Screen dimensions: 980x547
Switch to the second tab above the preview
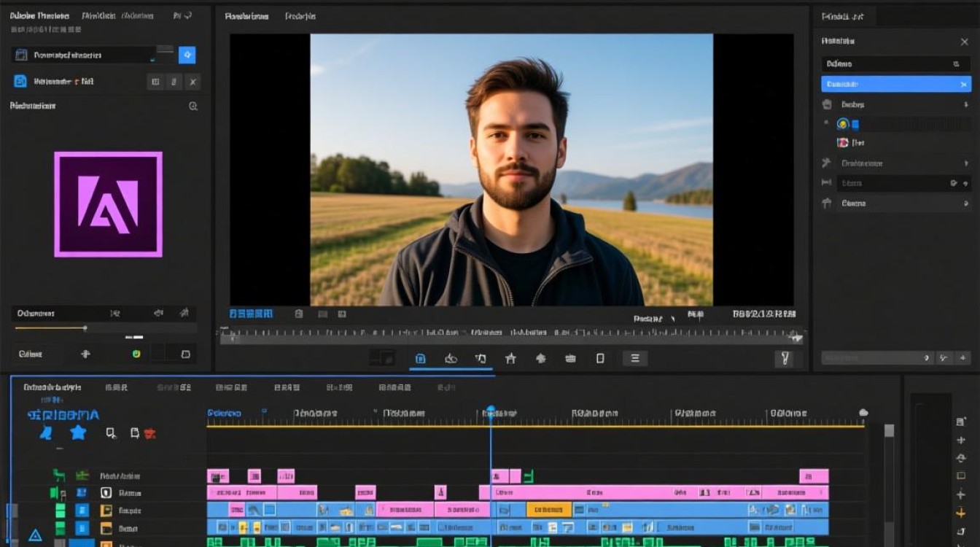(300, 16)
